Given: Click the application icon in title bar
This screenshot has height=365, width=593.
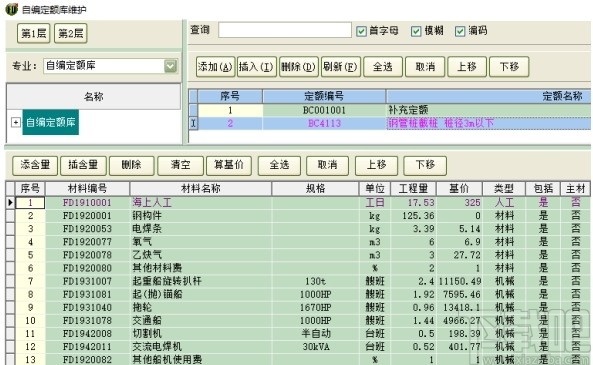Looking at the screenshot, I should coord(12,9).
